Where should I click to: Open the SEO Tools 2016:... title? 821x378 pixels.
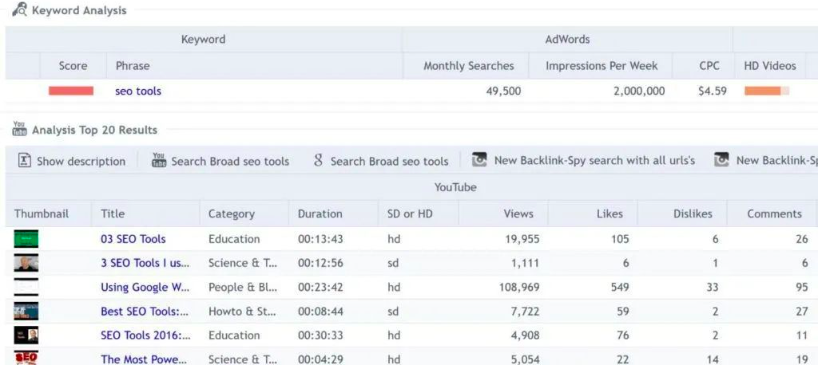[x=146, y=335]
